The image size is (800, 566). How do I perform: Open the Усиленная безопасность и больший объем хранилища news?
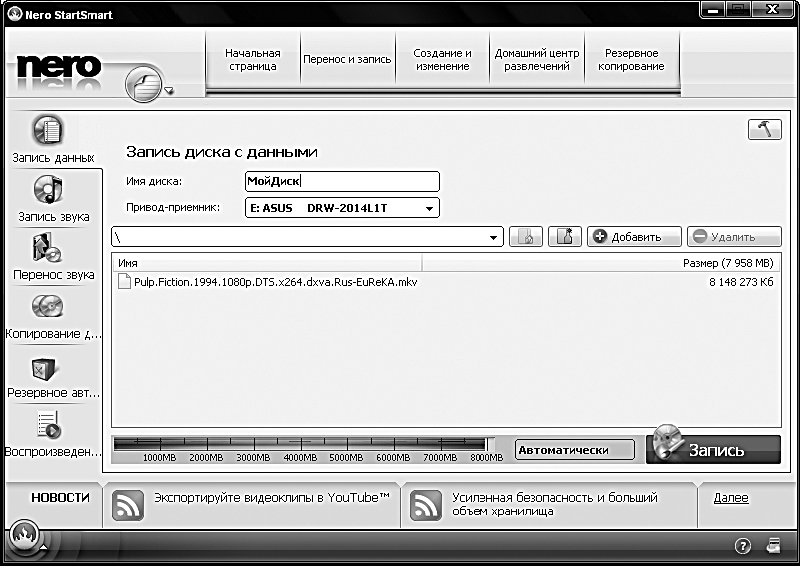(x=555, y=504)
